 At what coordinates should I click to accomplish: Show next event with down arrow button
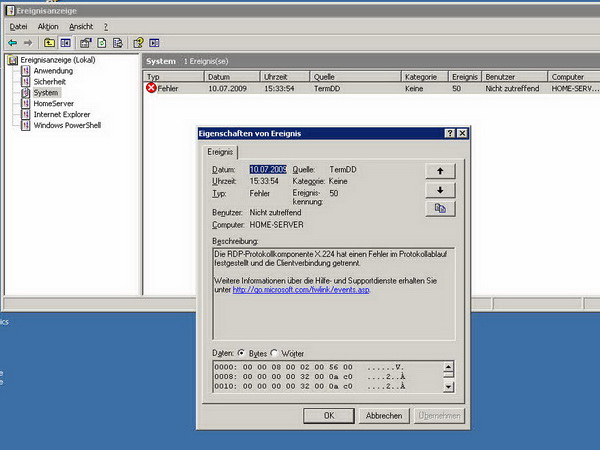[440, 190]
